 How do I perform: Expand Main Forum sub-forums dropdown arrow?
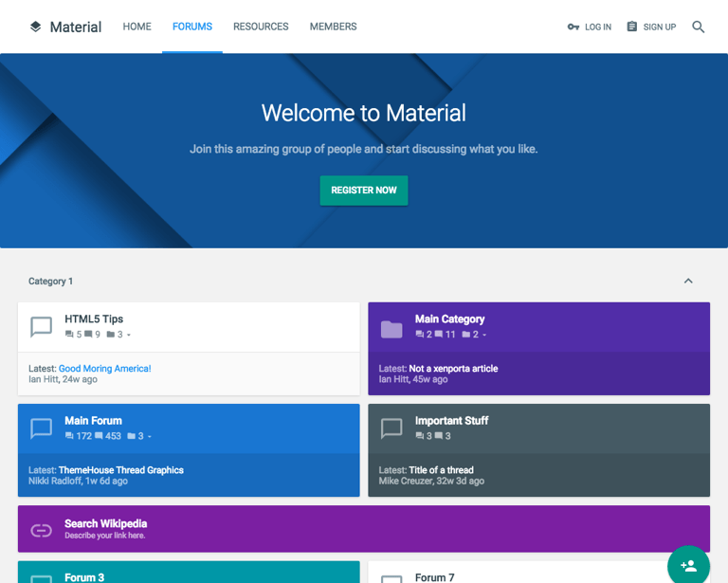click(150, 436)
